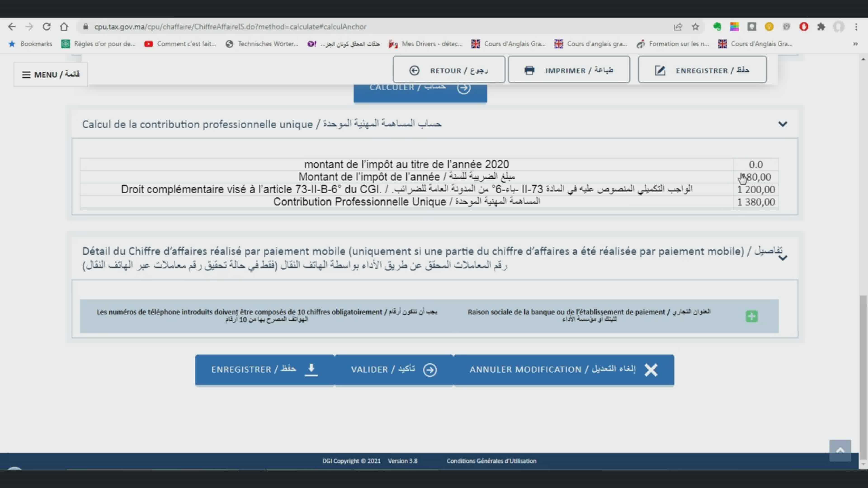This screenshot has width=868, height=488.
Task: Open Conditions Générales d'Utilisation link
Action: [x=491, y=461]
